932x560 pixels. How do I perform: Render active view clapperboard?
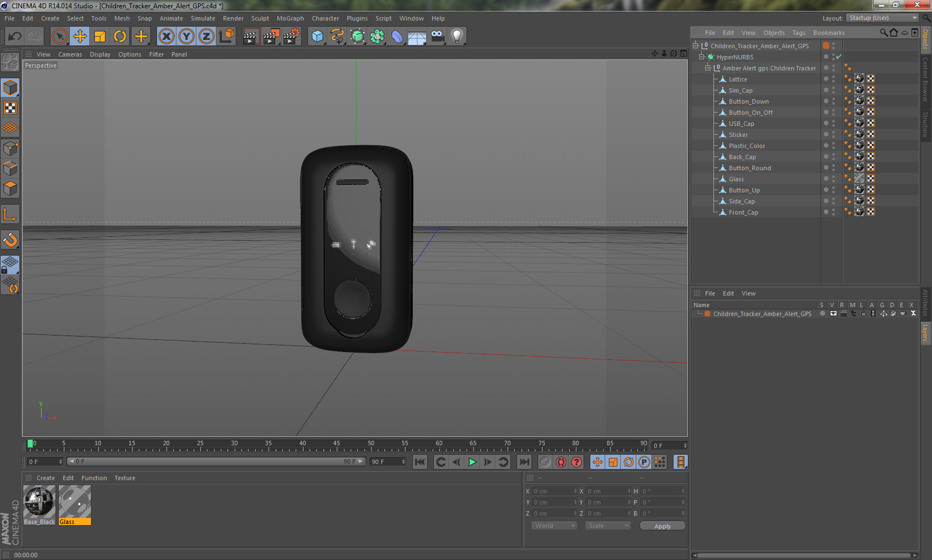(x=251, y=37)
